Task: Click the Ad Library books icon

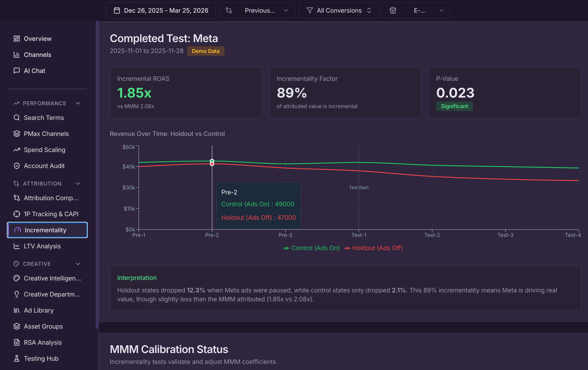Action: pos(17,310)
